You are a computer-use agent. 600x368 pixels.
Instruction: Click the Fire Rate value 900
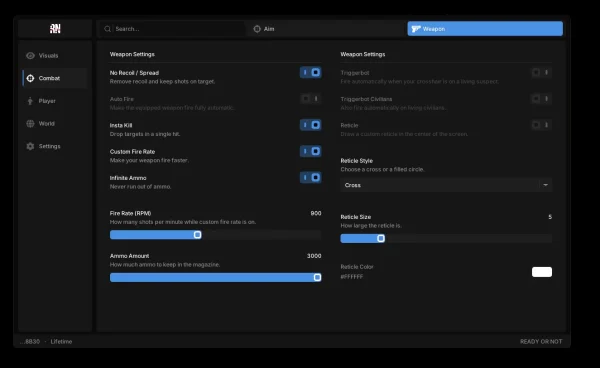316,213
